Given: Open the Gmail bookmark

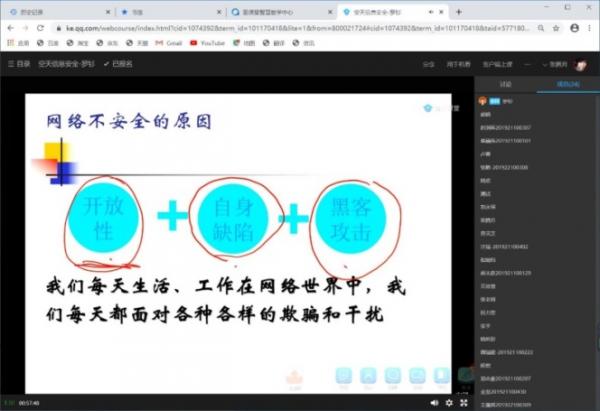Looking at the screenshot, I should tap(173, 44).
